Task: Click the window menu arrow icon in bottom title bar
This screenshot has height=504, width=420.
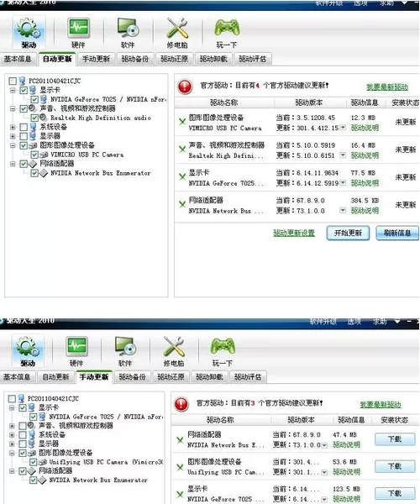Action: 397,321
